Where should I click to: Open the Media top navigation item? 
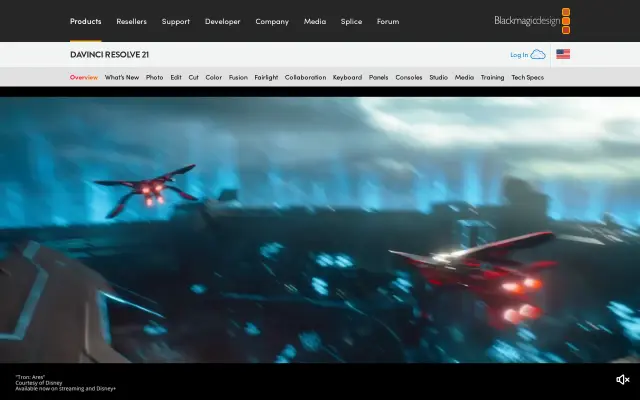click(x=315, y=22)
